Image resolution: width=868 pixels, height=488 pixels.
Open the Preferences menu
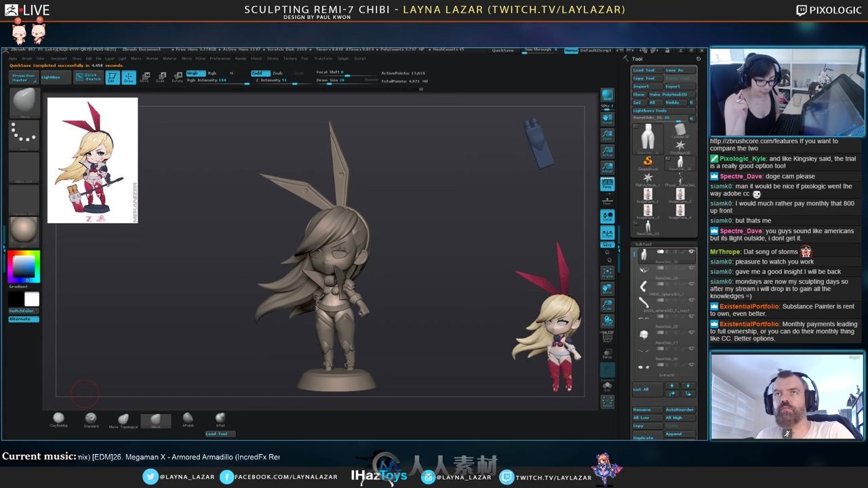(x=220, y=58)
